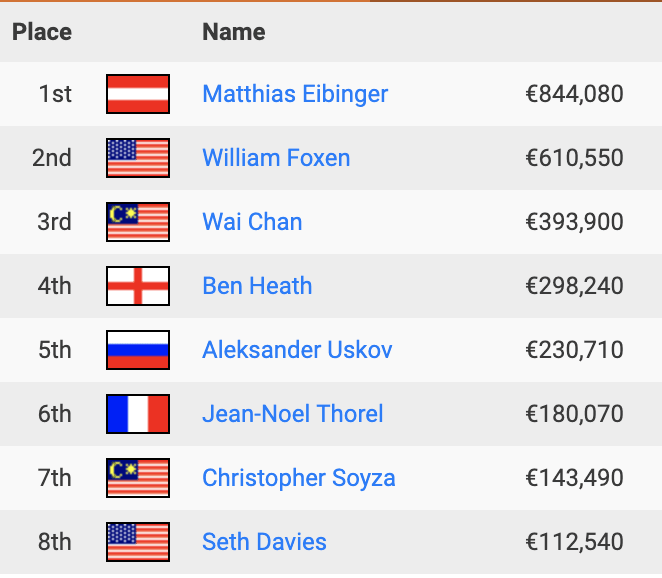Viewport: 662px width, 578px height.
Task: Click the US flag next to William Foxen
Action: pyautogui.click(x=138, y=158)
